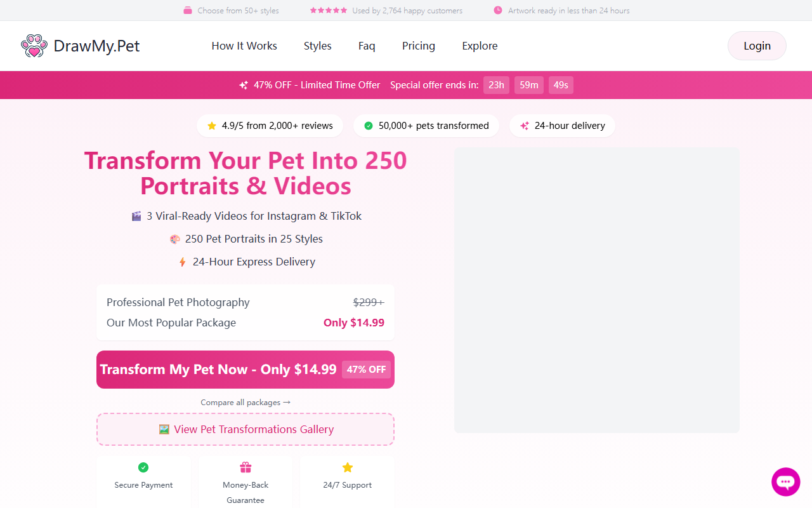The width and height of the screenshot is (812, 508).
Task: Click the yellow star rating icon
Action: (212, 126)
